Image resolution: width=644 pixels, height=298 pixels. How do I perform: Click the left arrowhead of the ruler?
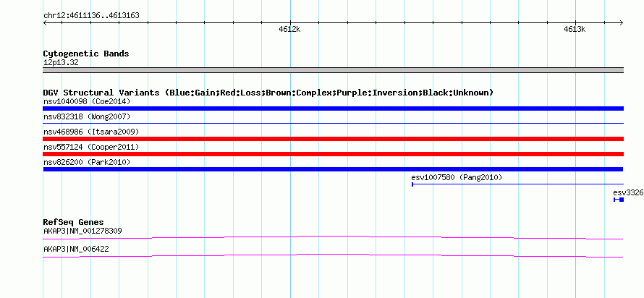click(45, 22)
